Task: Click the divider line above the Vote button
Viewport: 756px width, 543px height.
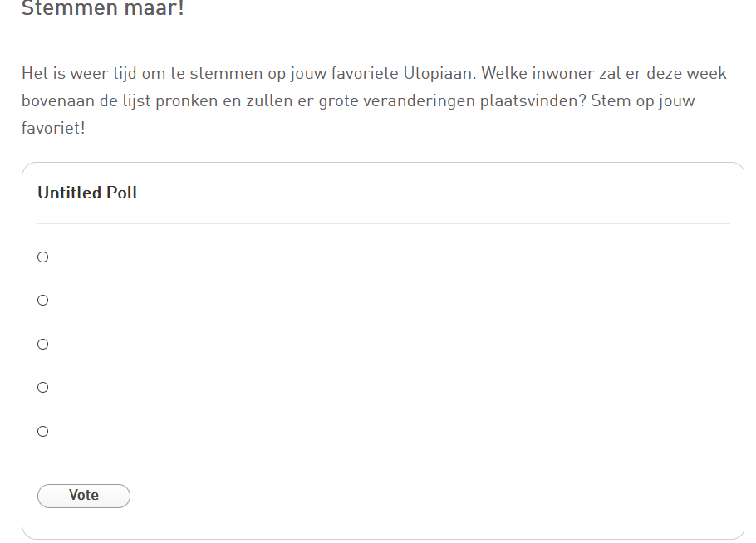Action: point(384,467)
